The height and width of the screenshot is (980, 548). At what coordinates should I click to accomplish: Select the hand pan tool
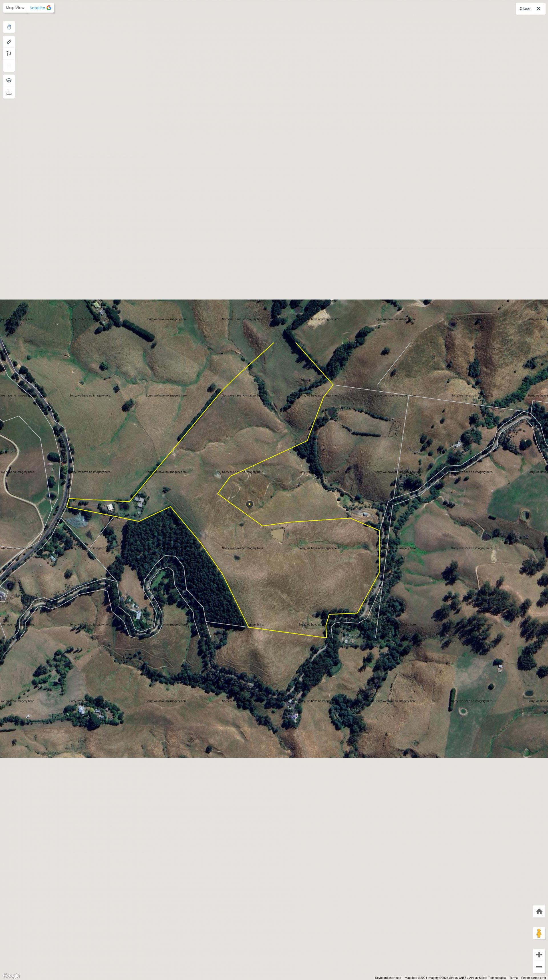pos(9,27)
